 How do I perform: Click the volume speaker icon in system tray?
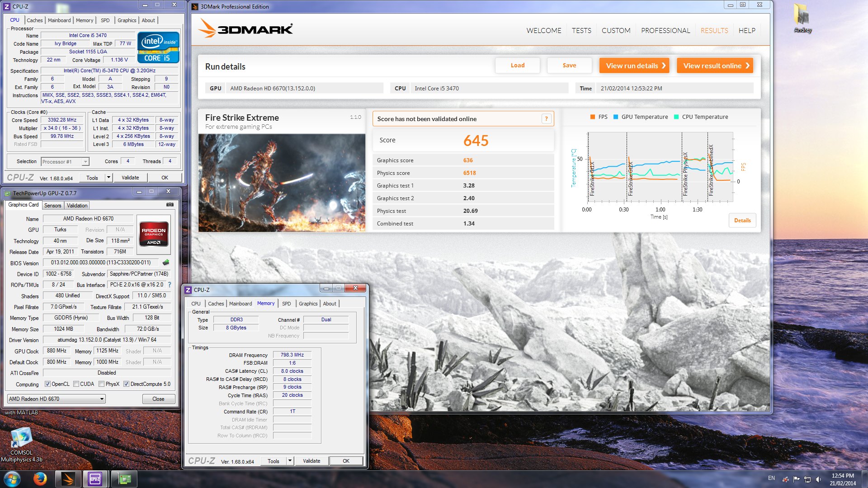[x=819, y=479]
